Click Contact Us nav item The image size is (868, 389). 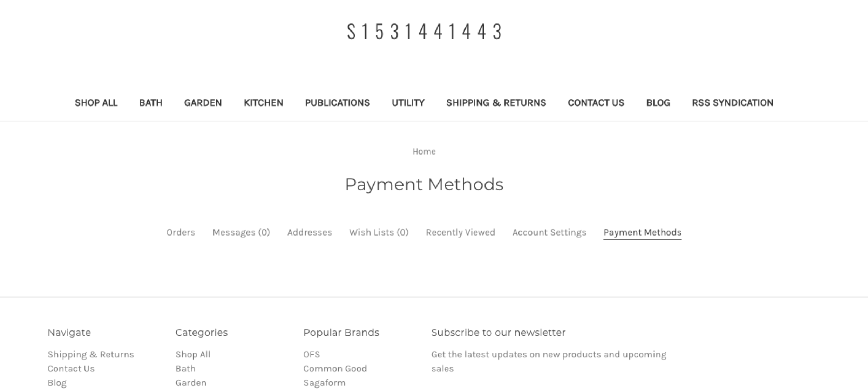point(596,102)
